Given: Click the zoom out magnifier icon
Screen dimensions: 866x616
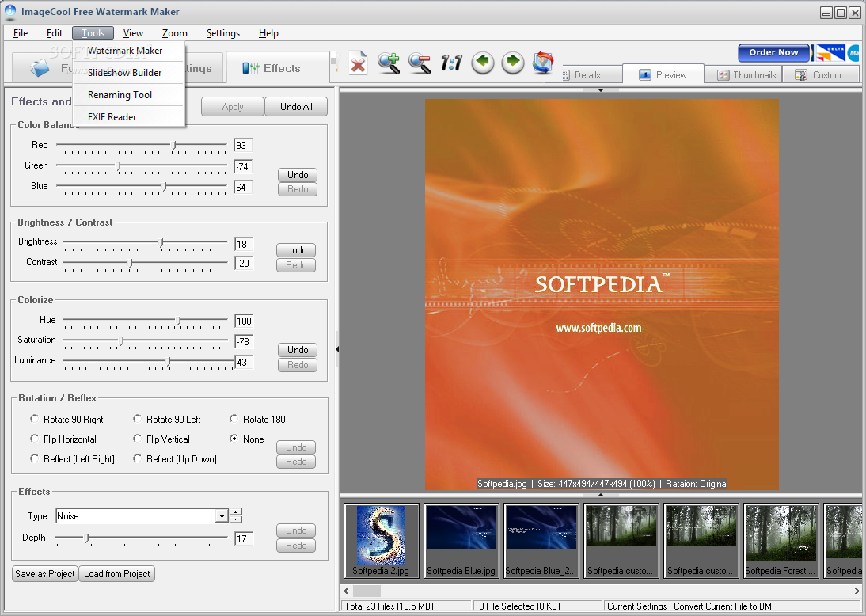Looking at the screenshot, I should [x=420, y=63].
